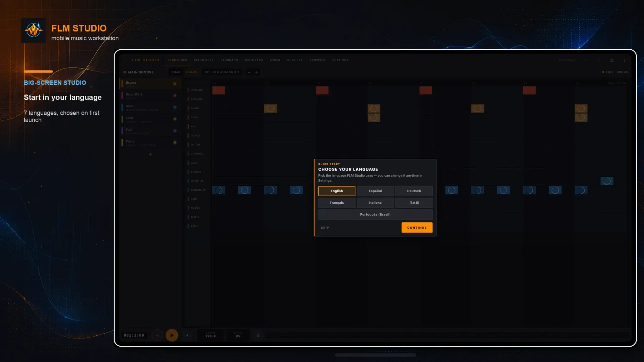Go to the Playlist tab
Viewport: 644px width, 362px height.
pyautogui.click(x=295, y=60)
